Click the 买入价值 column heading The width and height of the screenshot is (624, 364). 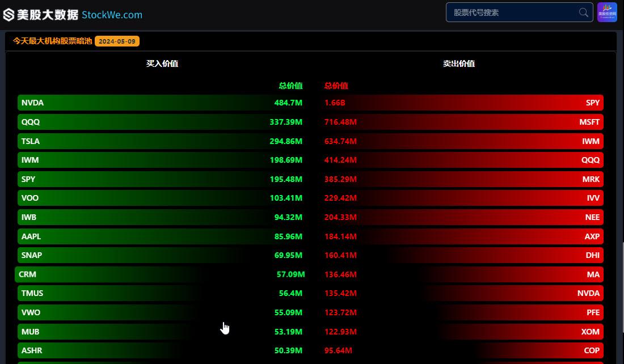point(162,64)
